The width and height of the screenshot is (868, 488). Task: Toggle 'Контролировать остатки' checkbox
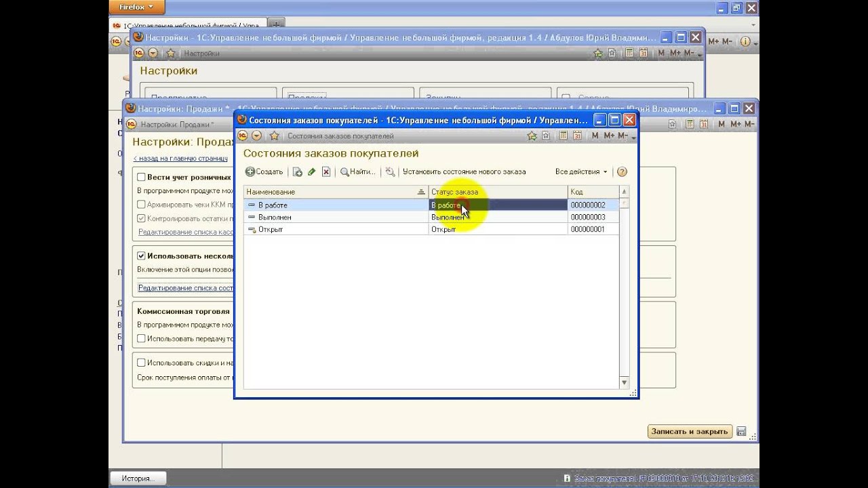coord(141,218)
